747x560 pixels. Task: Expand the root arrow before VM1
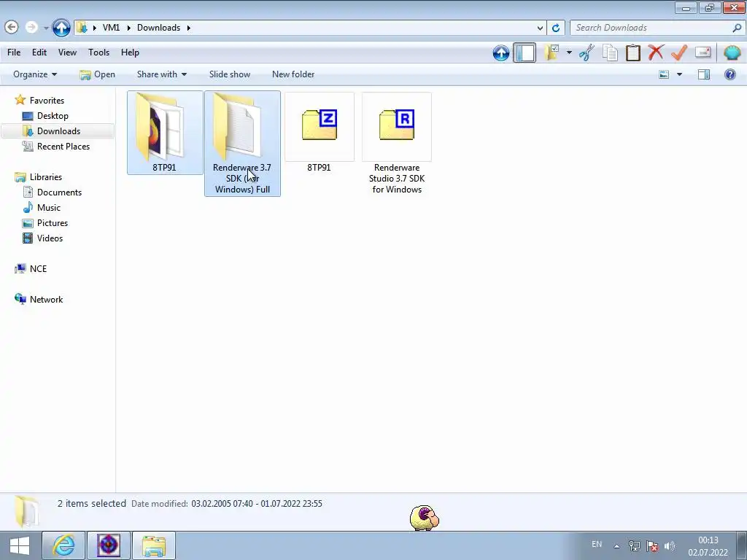(94, 28)
